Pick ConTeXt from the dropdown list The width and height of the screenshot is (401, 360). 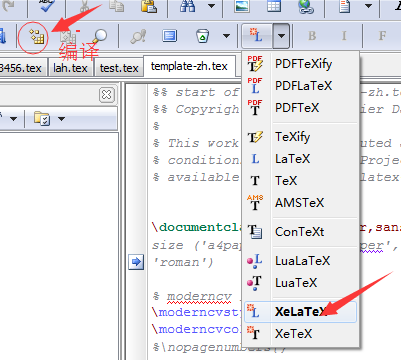click(301, 232)
